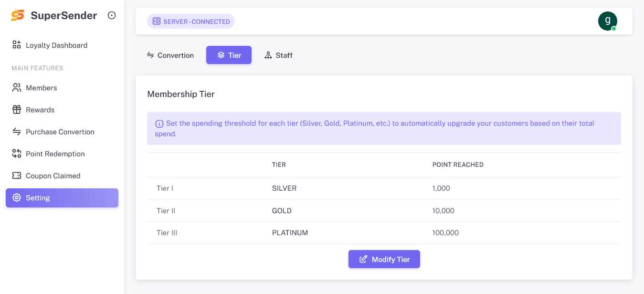Image resolution: width=644 pixels, height=294 pixels.
Task: Click the Purchase Convertion arrows icon
Action: [x=17, y=132]
